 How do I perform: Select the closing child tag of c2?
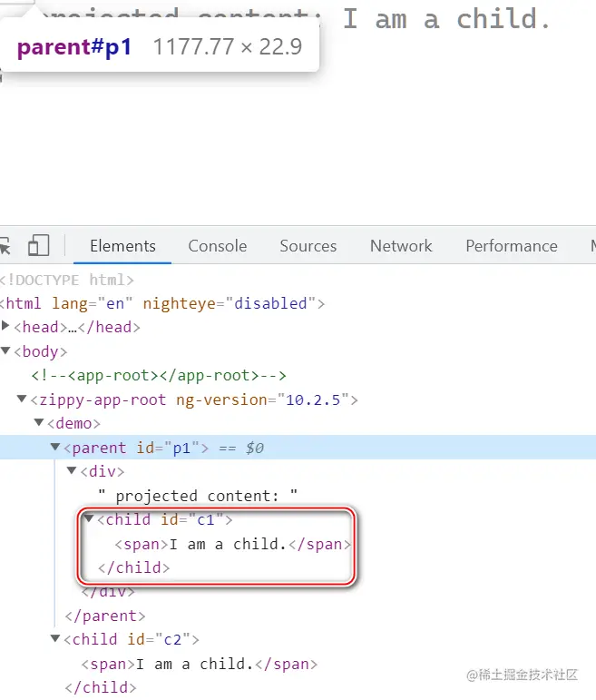[101, 687]
